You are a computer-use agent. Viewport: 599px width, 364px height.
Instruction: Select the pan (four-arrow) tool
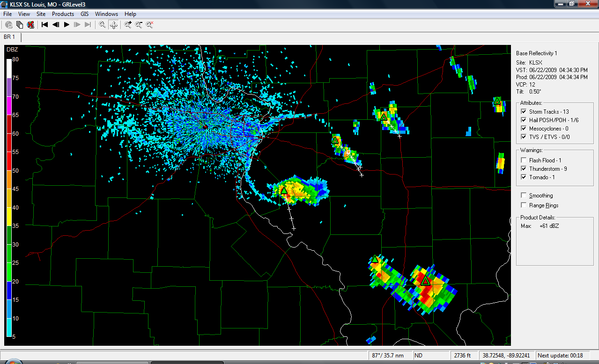(113, 25)
